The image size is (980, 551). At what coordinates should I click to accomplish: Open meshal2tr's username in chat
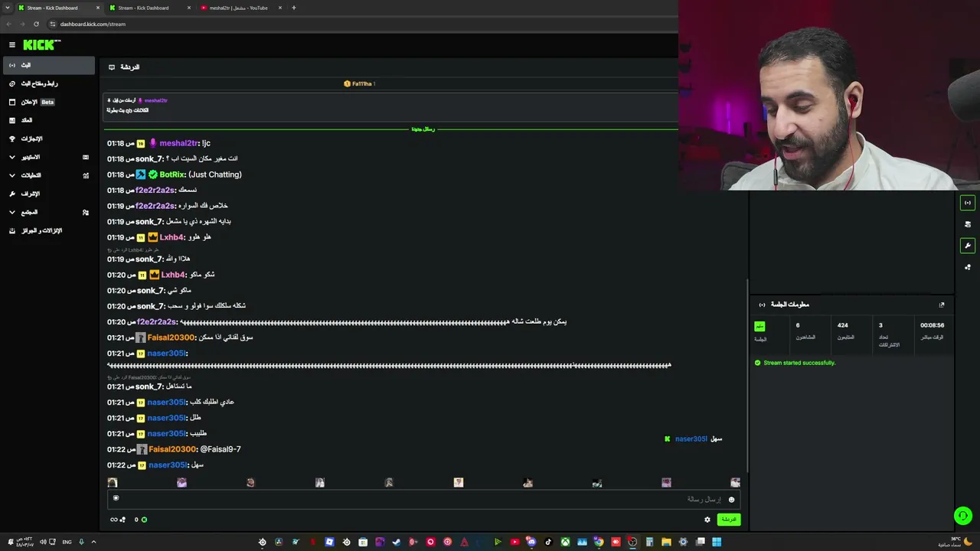point(179,143)
